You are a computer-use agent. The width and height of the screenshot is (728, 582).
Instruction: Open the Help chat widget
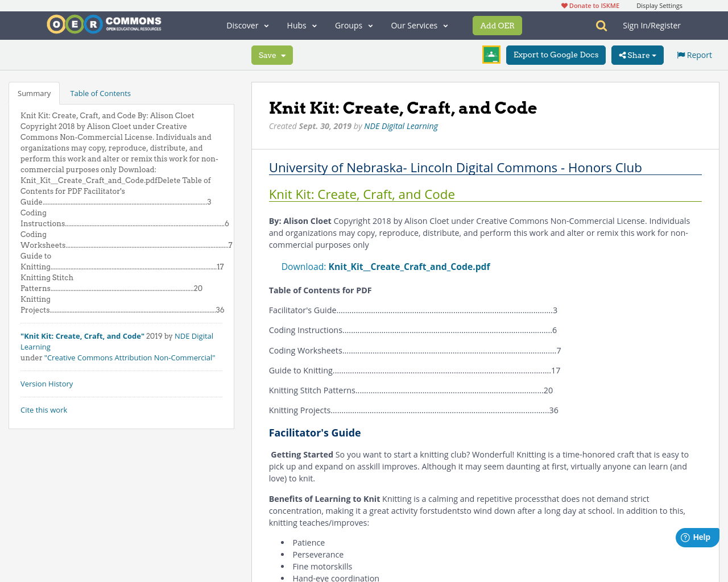(697, 537)
